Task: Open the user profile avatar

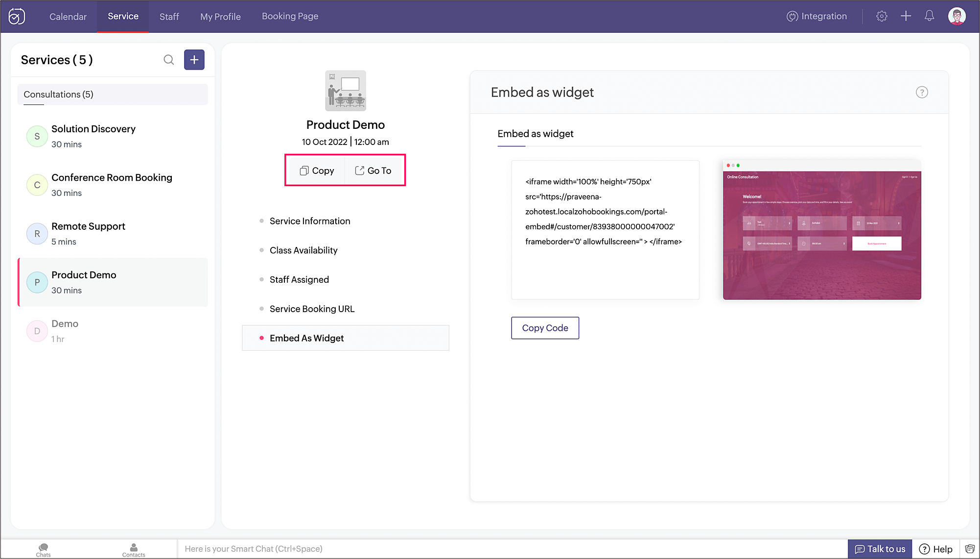Action: coord(957,16)
